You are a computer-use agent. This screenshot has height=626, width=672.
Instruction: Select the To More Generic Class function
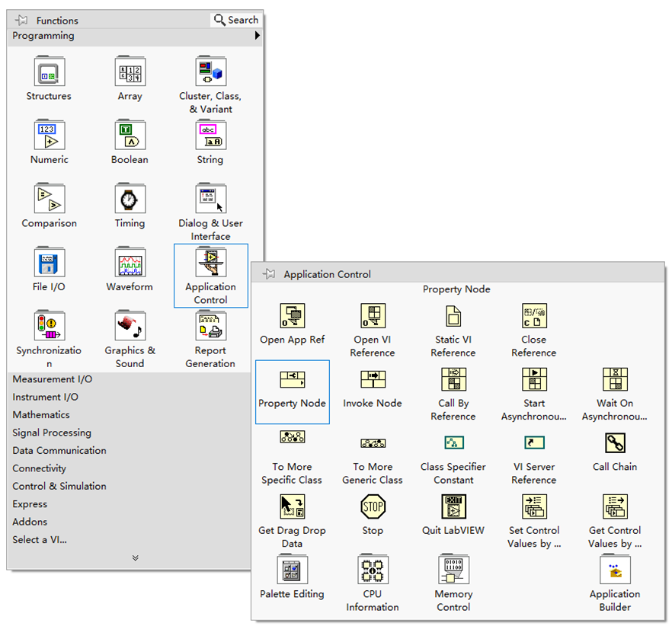(x=373, y=443)
